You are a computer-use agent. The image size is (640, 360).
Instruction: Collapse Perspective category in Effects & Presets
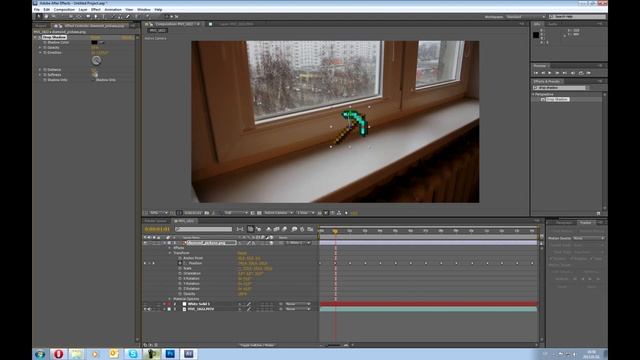tap(533, 94)
